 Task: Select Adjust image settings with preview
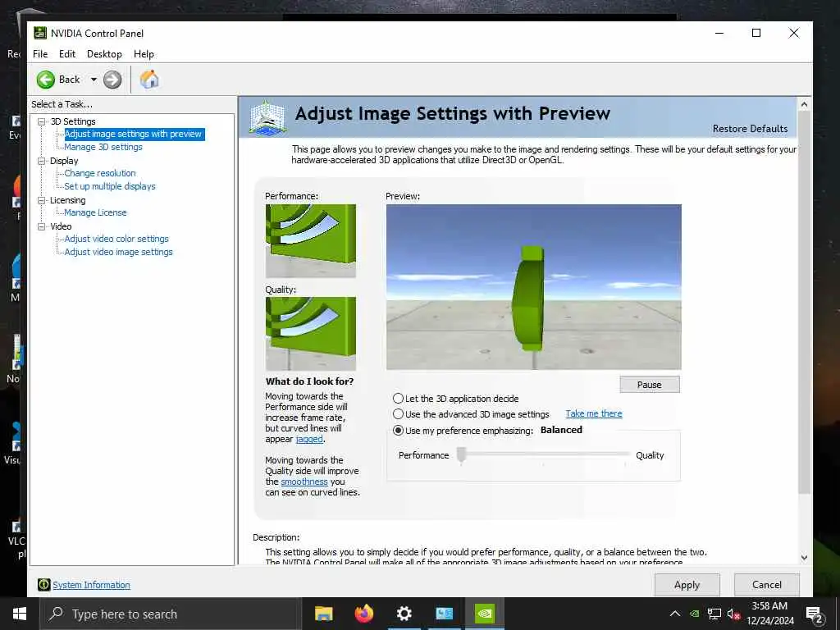click(x=134, y=134)
